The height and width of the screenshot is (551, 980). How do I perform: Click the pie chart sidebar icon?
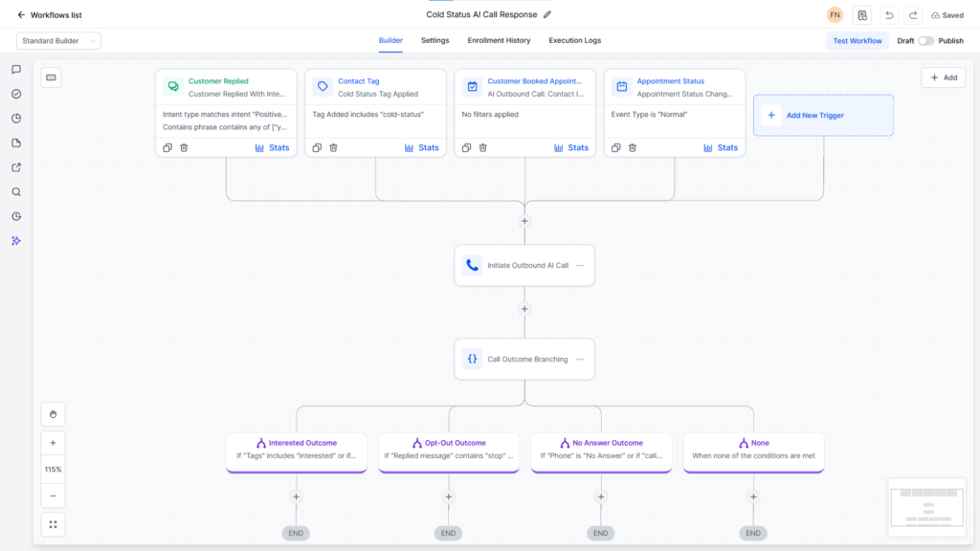[16, 118]
